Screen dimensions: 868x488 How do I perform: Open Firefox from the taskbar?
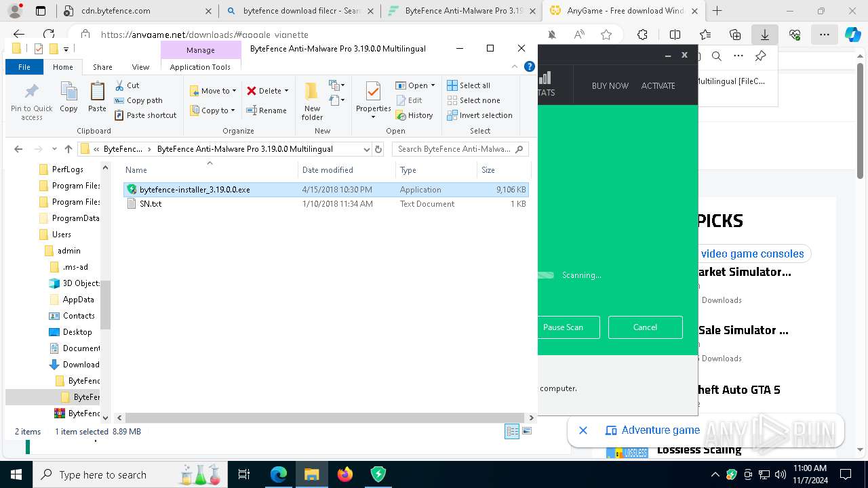tap(345, 474)
